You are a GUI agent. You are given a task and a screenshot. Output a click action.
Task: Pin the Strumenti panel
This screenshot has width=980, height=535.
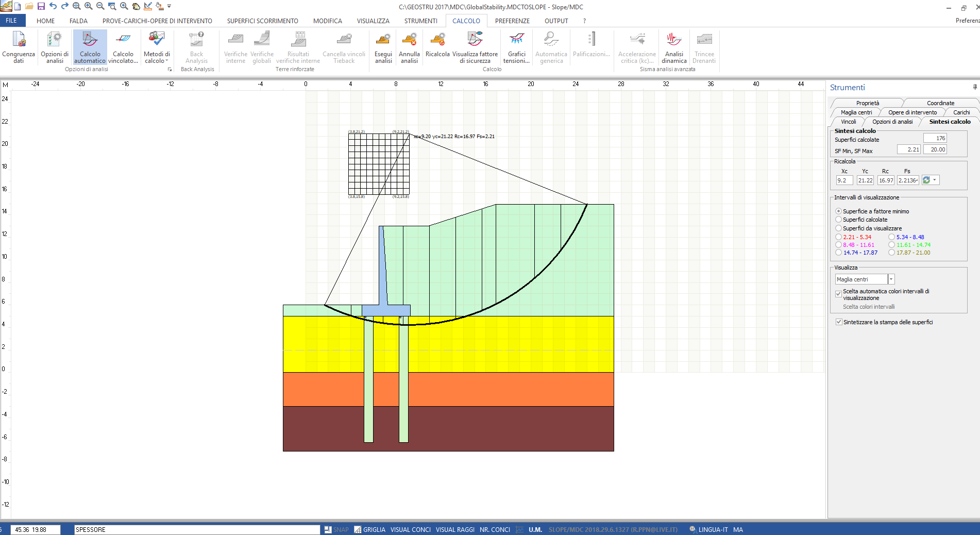click(975, 87)
